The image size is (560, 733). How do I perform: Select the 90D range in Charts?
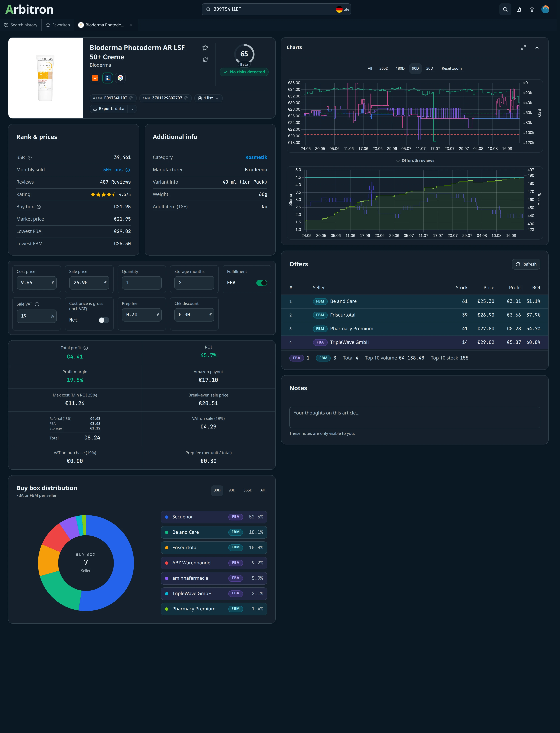(415, 69)
